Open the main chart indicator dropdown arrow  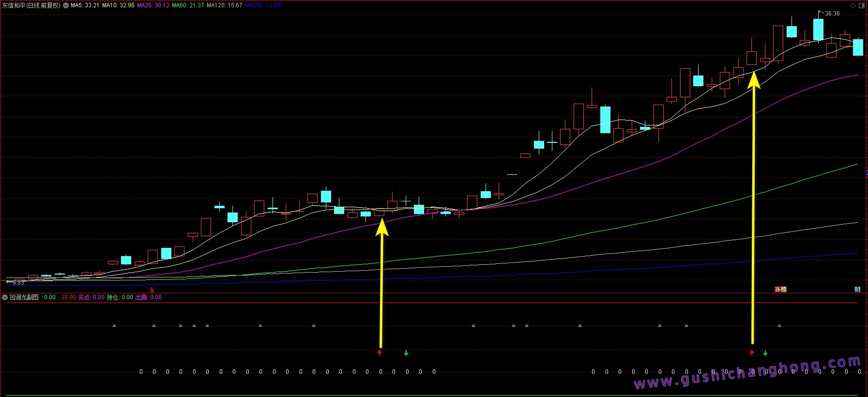[x=66, y=5]
